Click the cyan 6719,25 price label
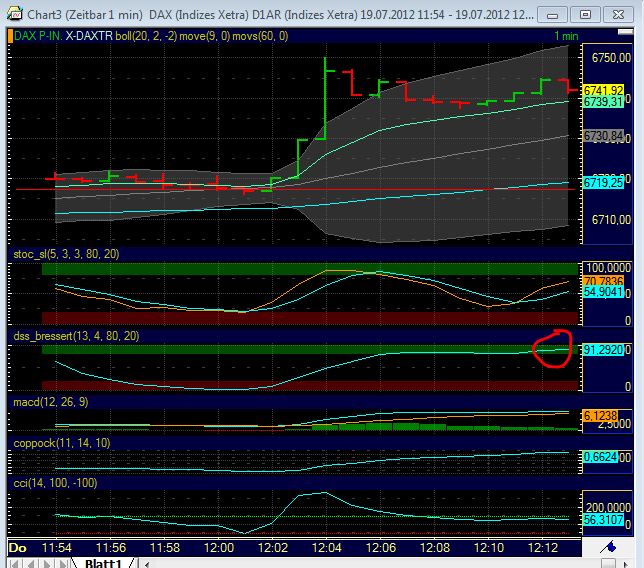The width and height of the screenshot is (644, 568). pyautogui.click(x=603, y=183)
